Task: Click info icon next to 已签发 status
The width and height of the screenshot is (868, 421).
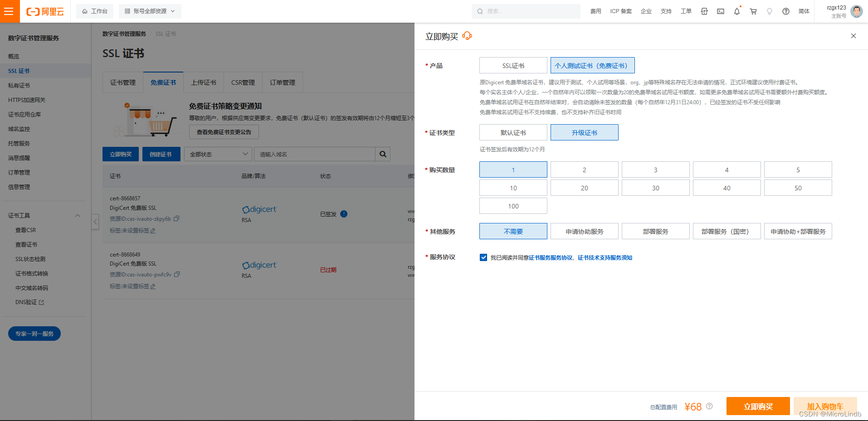Action: pyautogui.click(x=344, y=214)
